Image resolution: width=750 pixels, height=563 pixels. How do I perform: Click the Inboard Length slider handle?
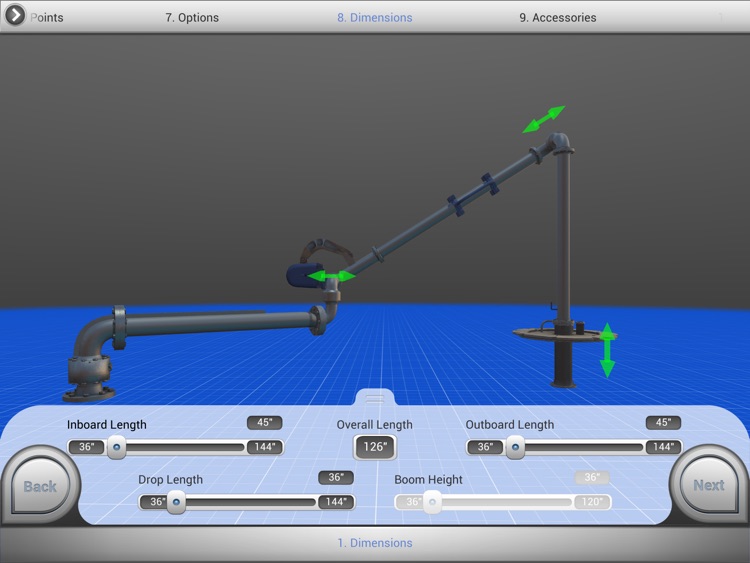click(117, 448)
